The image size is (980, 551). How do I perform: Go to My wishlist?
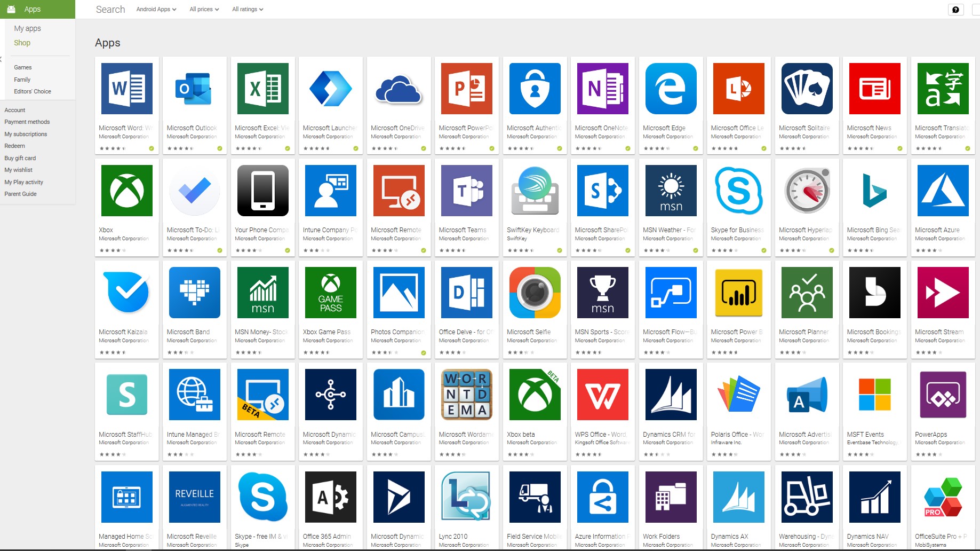click(x=19, y=170)
